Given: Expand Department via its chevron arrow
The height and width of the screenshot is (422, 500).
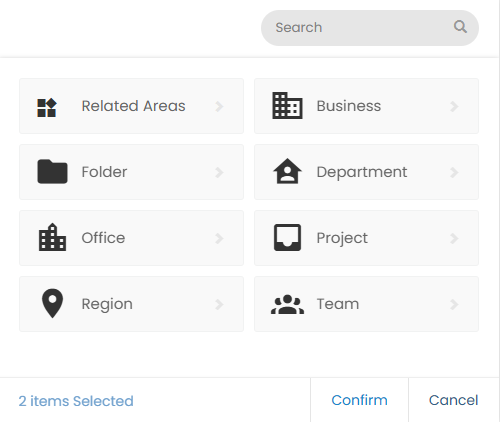Looking at the screenshot, I should pos(454,172).
